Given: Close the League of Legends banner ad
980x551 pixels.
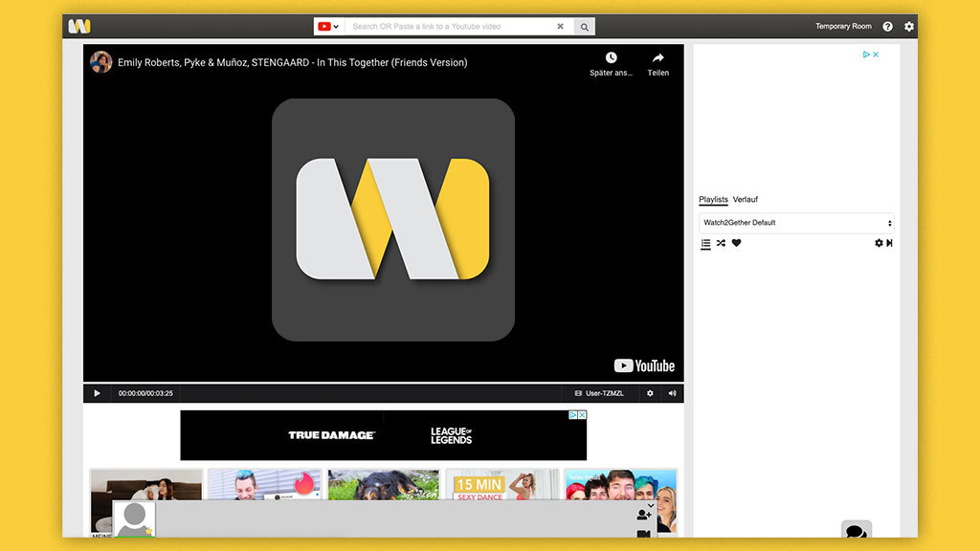Looking at the screenshot, I should point(582,415).
